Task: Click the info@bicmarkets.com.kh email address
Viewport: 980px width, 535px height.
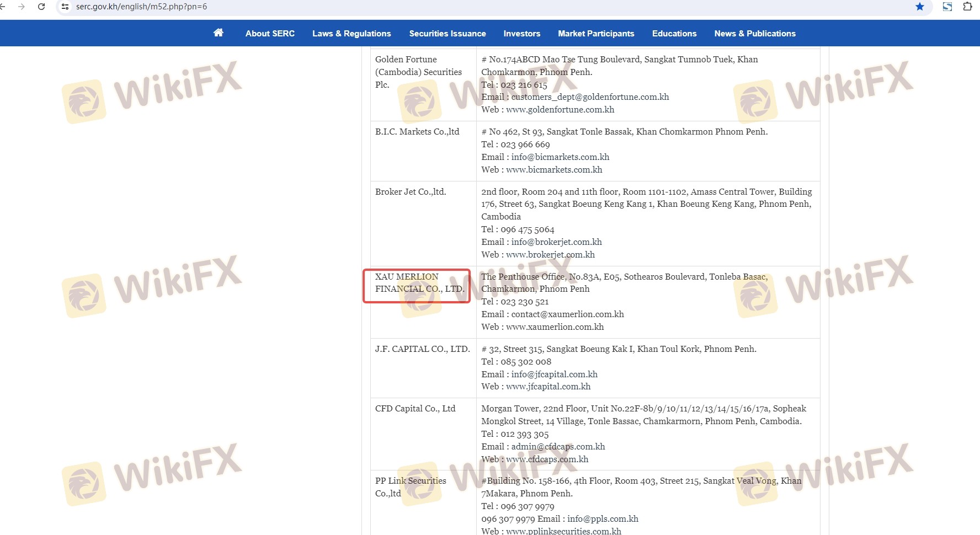Action: pyautogui.click(x=560, y=157)
